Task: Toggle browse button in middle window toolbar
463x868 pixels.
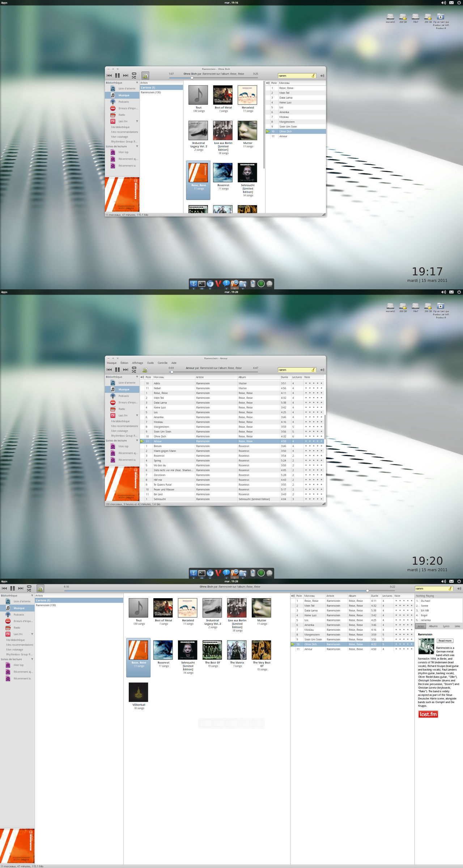Action: (145, 370)
